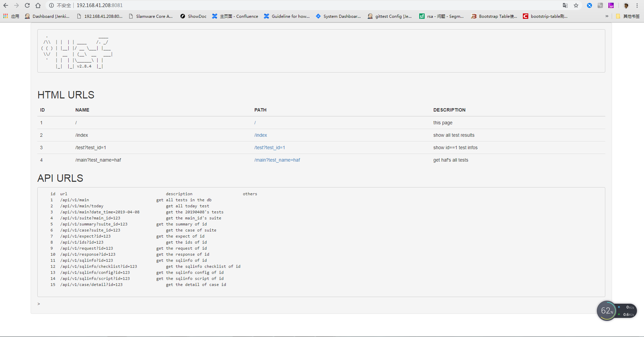
Task: Click the NAME column header
Action: click(x=82, y=110)
